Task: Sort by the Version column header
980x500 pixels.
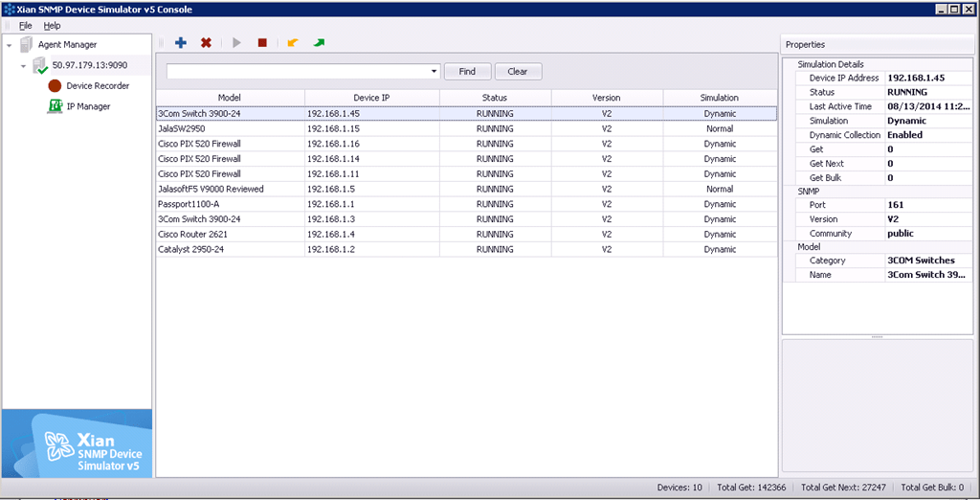Action: point(607,98)
